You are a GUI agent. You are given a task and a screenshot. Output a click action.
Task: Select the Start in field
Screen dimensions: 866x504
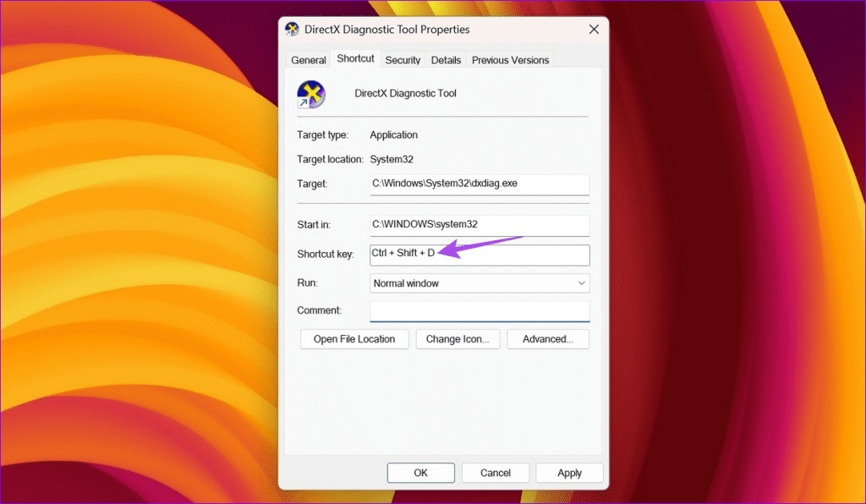tap(479, 225)
